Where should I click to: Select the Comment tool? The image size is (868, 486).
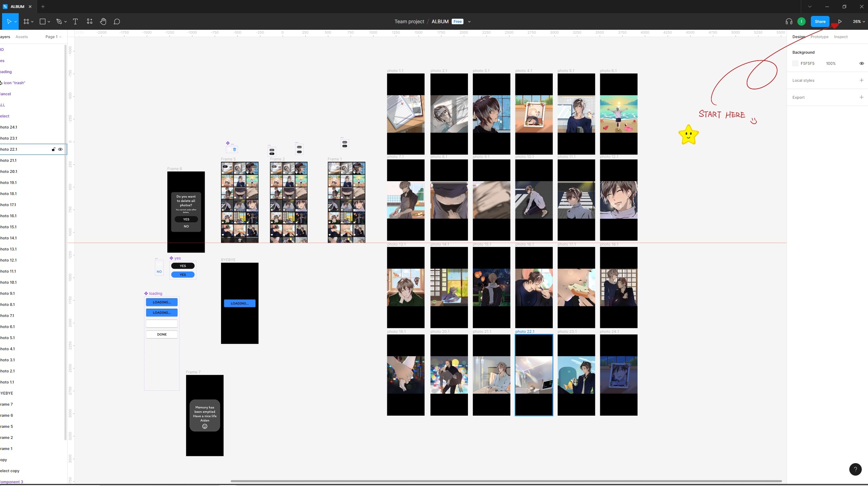[117, 21]
